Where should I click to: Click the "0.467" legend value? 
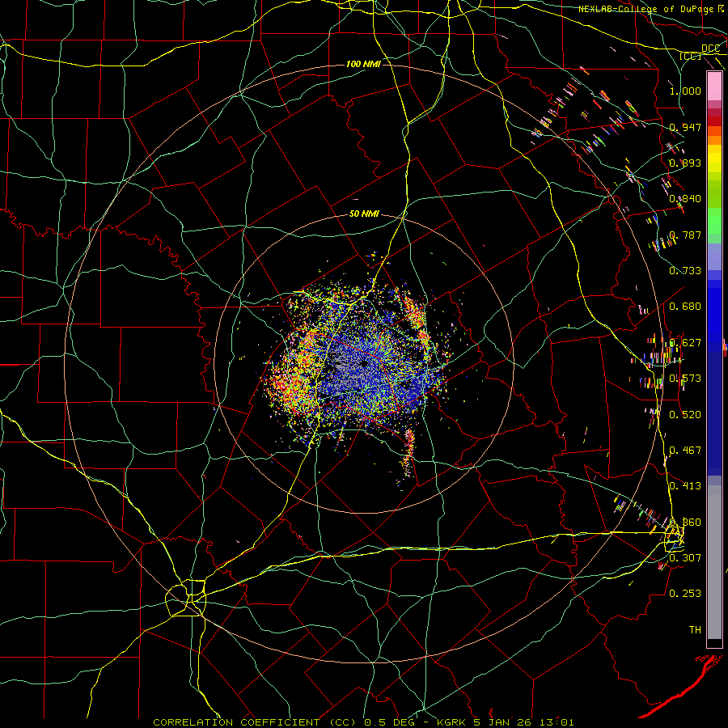(x=685, y=451)
